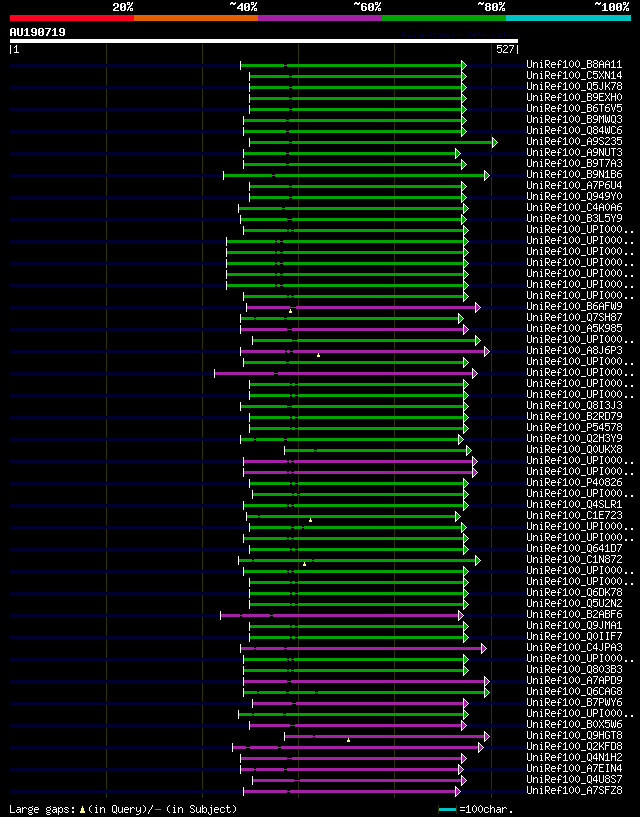Click the arrowhead ending the C1E723 alignment
640x817 pixels.
(x=458, y=516)
